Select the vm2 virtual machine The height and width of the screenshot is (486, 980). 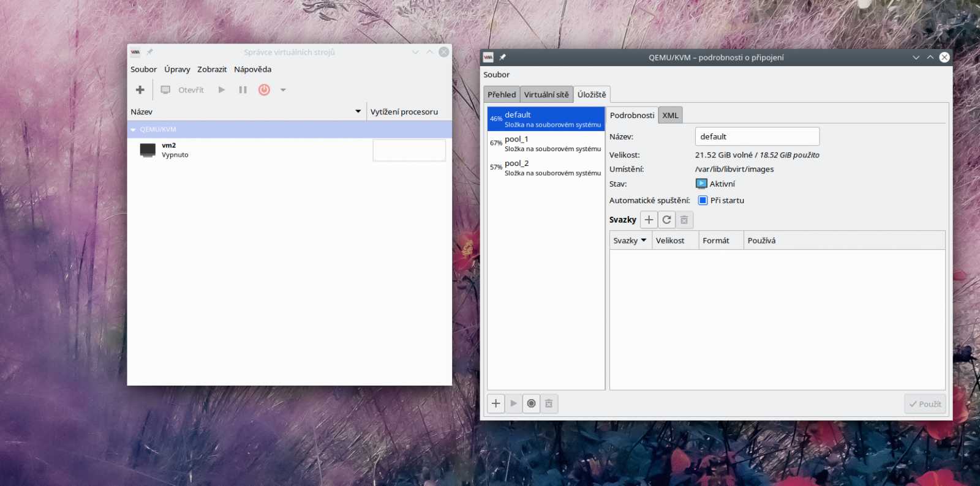tap(289, 150)
